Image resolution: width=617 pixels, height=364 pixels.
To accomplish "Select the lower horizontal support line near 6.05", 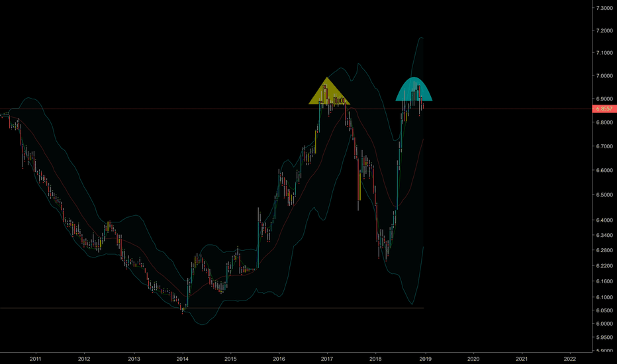I will click(212, 308).
